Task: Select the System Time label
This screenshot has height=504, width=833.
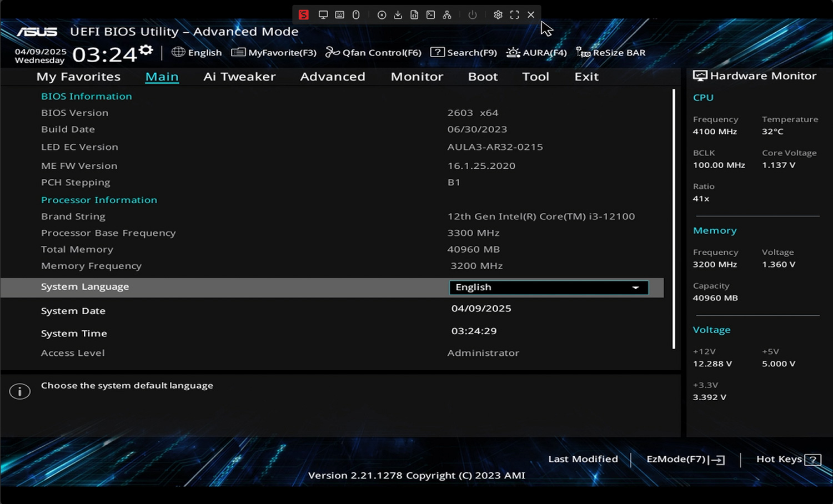Action: [x=74, y=334]
